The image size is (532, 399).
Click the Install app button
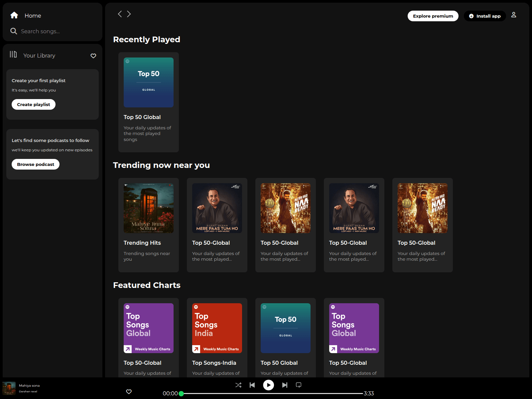pos(485,16)
